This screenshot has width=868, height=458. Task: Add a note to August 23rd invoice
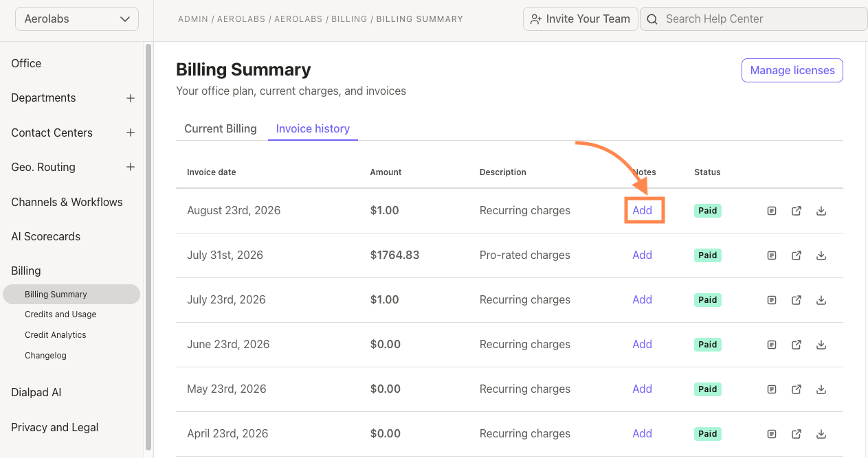(x=643, y=210)
